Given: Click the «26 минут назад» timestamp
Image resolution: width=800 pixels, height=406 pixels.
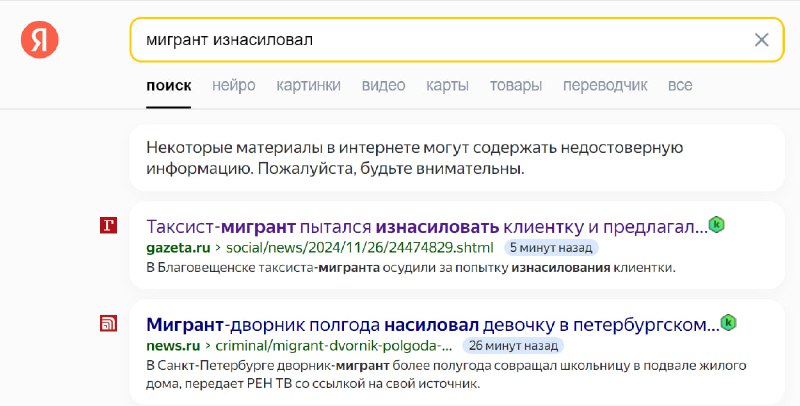Looking at the screenshot, I should (513, 346).
